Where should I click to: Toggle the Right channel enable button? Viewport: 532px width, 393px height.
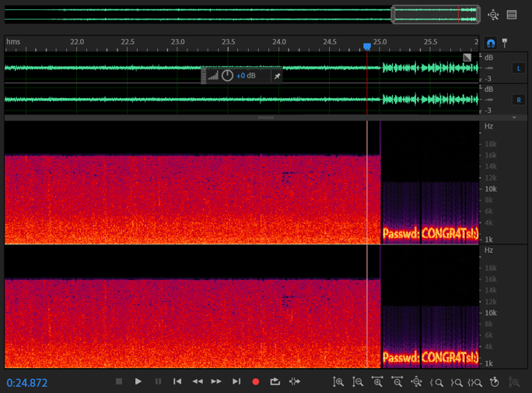click(518, 100)
